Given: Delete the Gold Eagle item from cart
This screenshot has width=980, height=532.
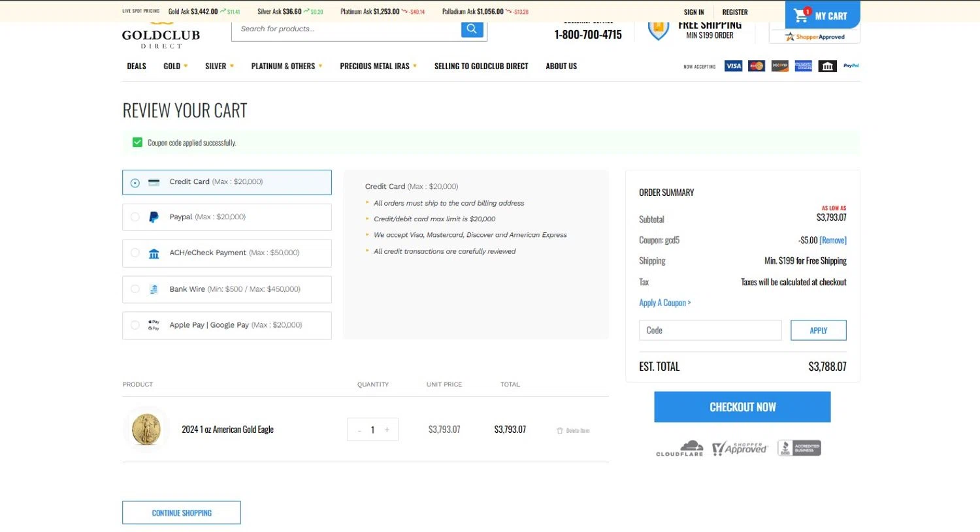Looking at the screenshot, I should click(x=573, y=431).
